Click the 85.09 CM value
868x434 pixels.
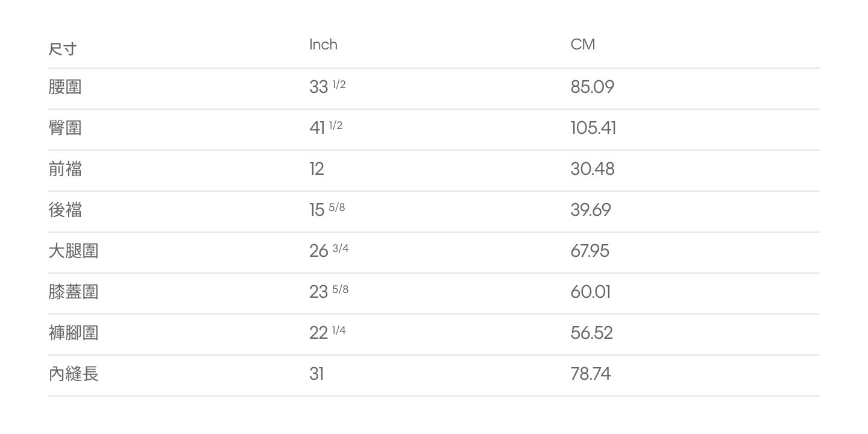[593, 87]
